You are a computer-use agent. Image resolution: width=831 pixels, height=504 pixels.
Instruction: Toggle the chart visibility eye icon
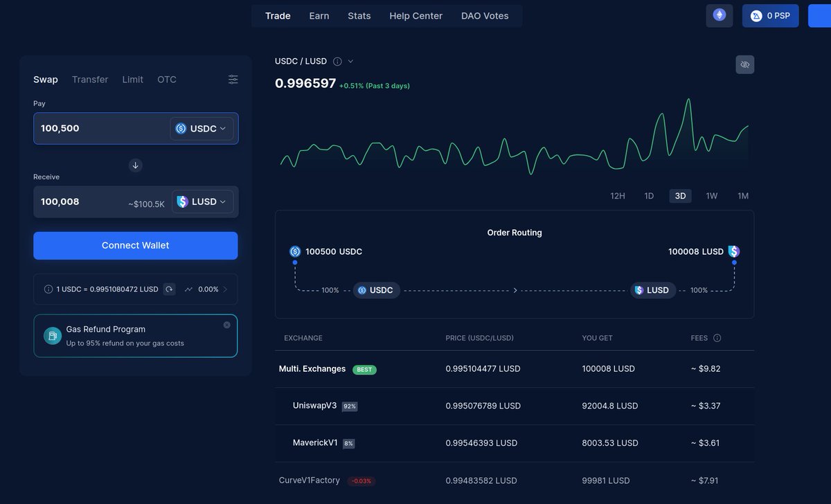point(744,64)
